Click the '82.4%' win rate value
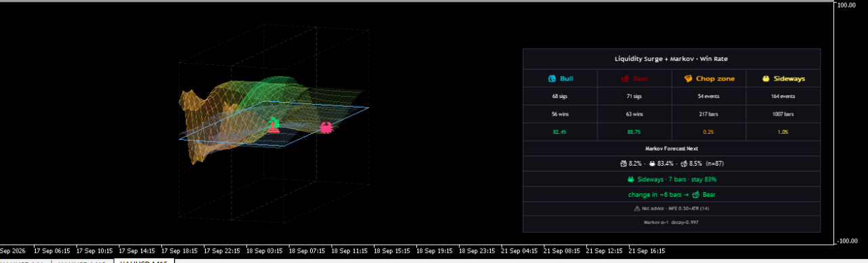The image size is (868, 263). point(559,132)
